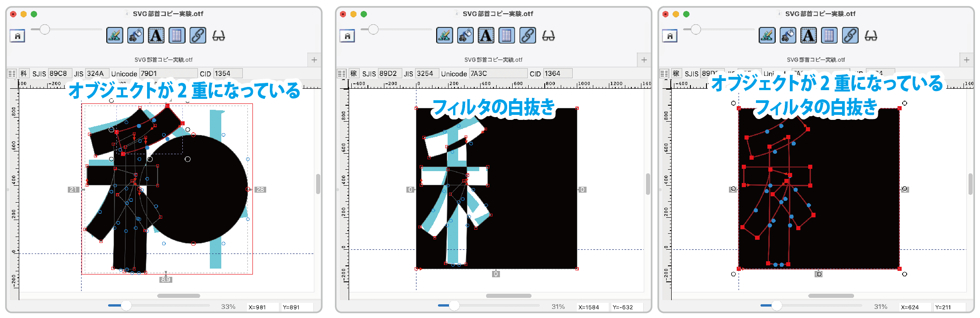The width and height of the screenshot is (980, 318).
Task: Select the SVG部首コピー実験.otf tab in the CID 1364 window
Action: 493,60
